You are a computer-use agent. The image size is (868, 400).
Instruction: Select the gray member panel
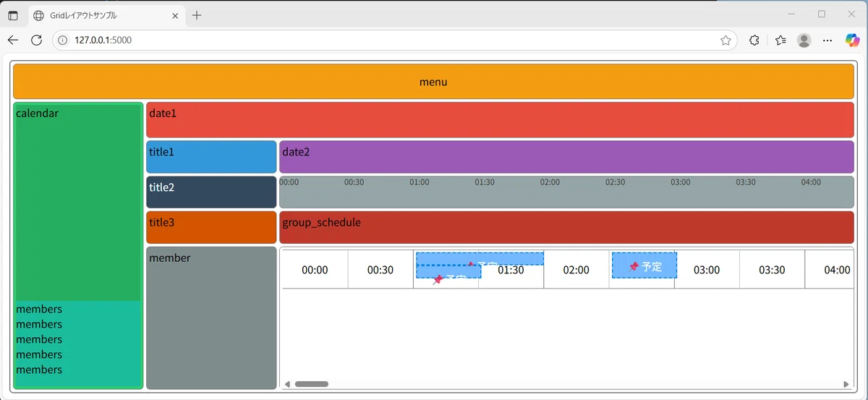211,318
